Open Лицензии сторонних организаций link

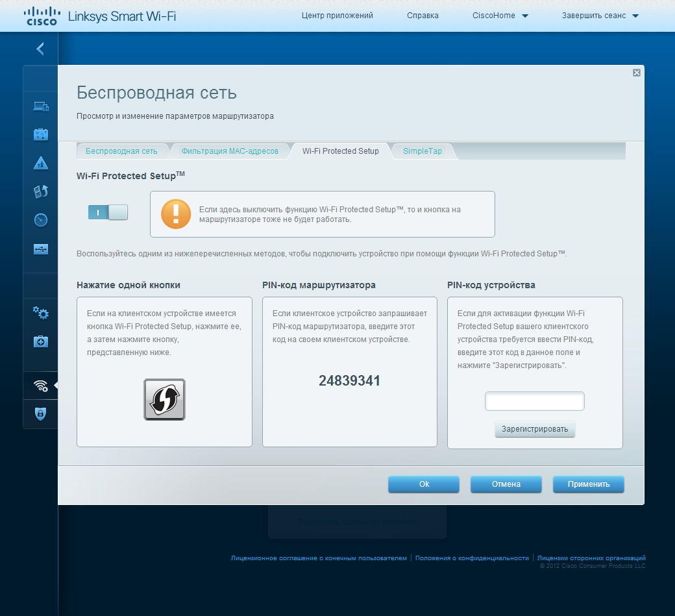(x=591, y=558)
